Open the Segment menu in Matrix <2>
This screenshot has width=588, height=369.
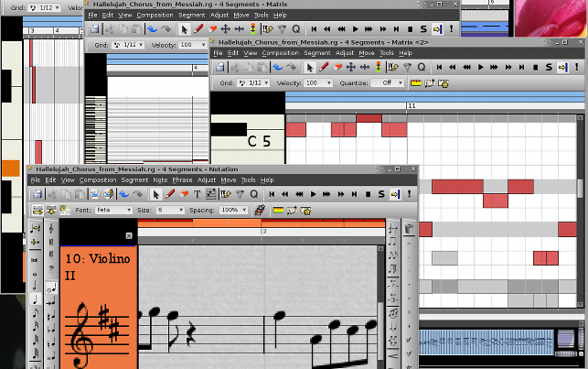[x=317, y=53]
